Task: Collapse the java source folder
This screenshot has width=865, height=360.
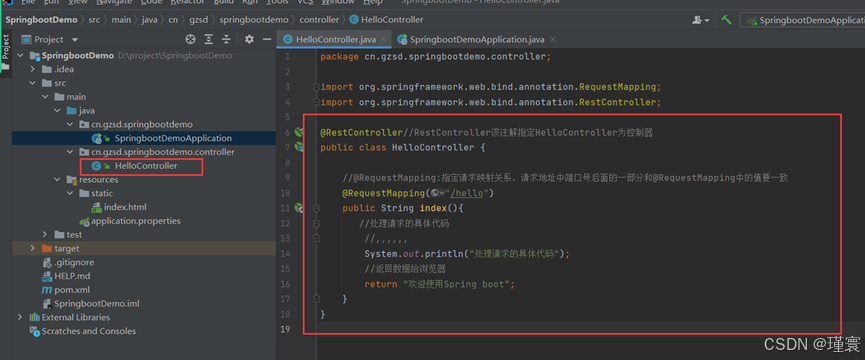Action: [x=57, y=111]
